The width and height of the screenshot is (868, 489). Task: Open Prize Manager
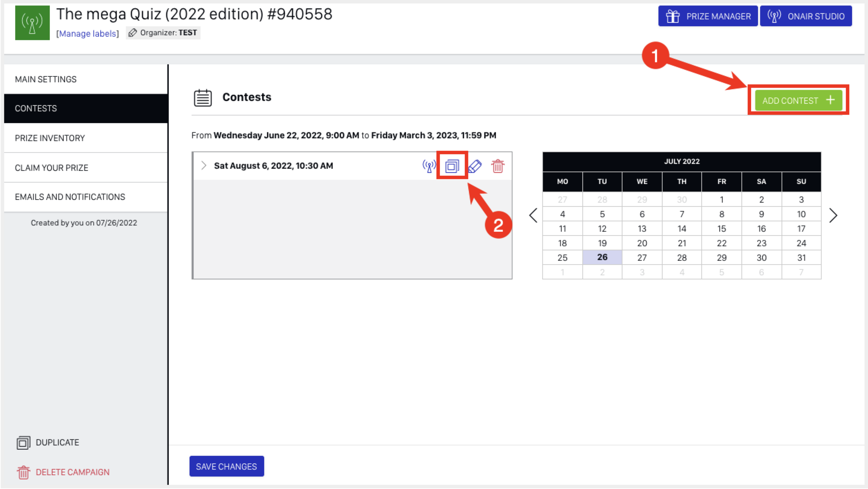708,16
